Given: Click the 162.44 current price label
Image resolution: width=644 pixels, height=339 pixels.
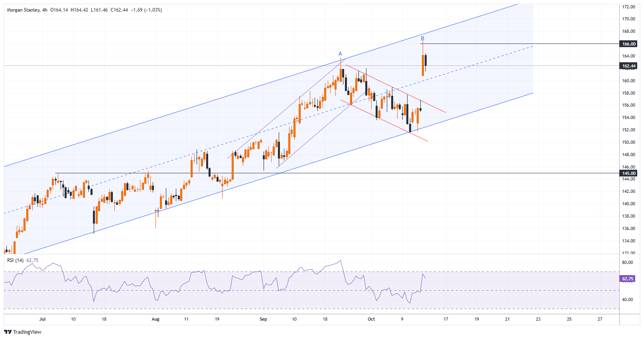Looking at the screenshot, I should (x=629, y=66).
